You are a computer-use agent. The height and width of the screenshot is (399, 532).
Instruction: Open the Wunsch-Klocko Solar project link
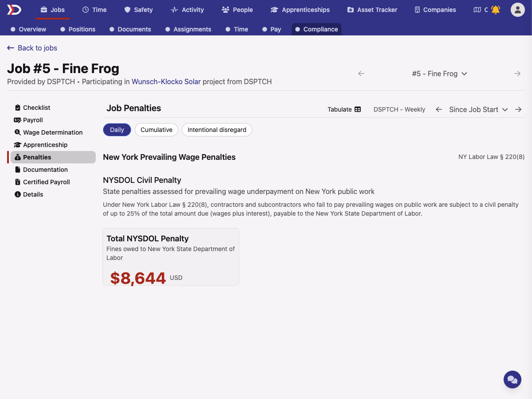click(x=166, y=81)
